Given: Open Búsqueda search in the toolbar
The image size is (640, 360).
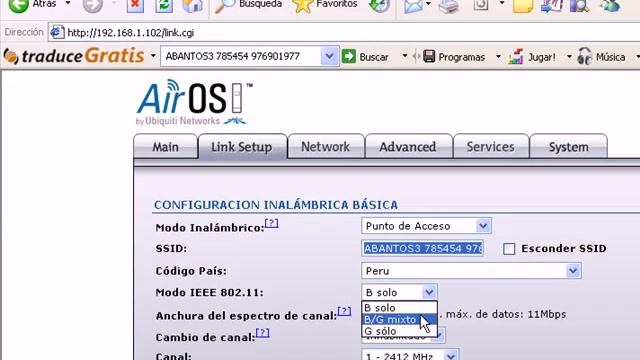Looking at the screenshot, I should pyautogui.click(x=249, y=5).
